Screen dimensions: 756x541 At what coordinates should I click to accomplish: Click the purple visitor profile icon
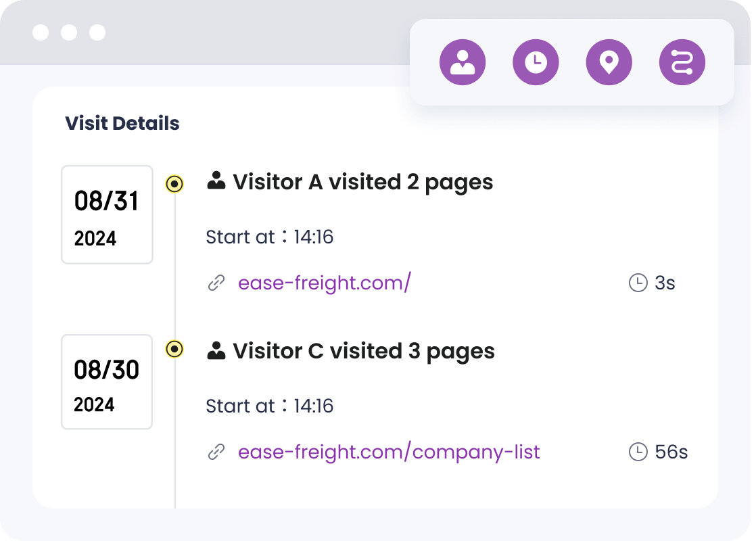point(463,62)
